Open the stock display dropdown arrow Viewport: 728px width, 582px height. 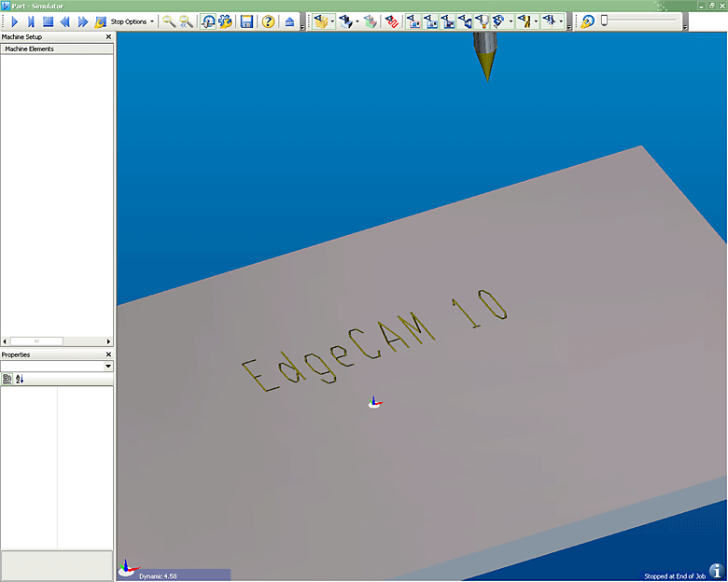[x=332, y=21]
